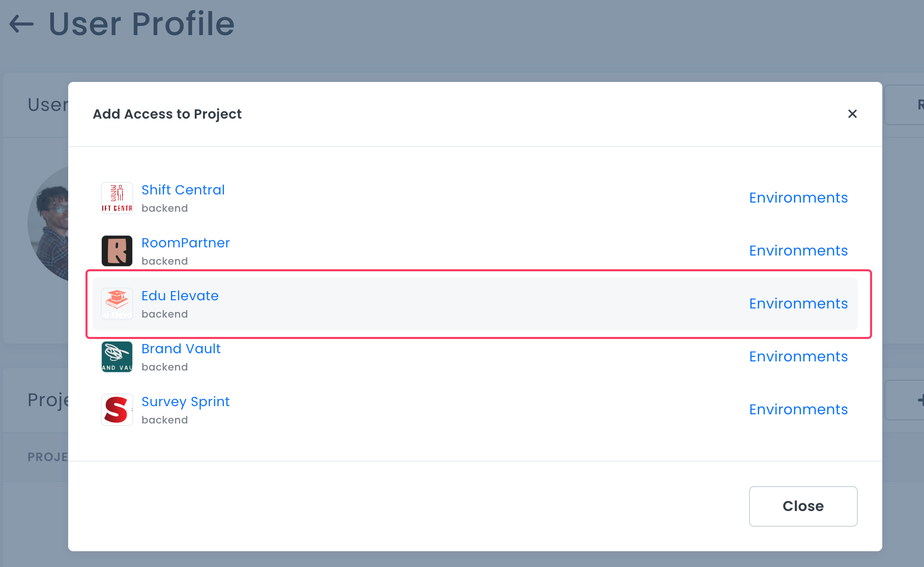Image resolution: width=924 pixels, height=567 pixels.
Task: Select the Edu Elevate project name
Action: click(x=180, y=296)
